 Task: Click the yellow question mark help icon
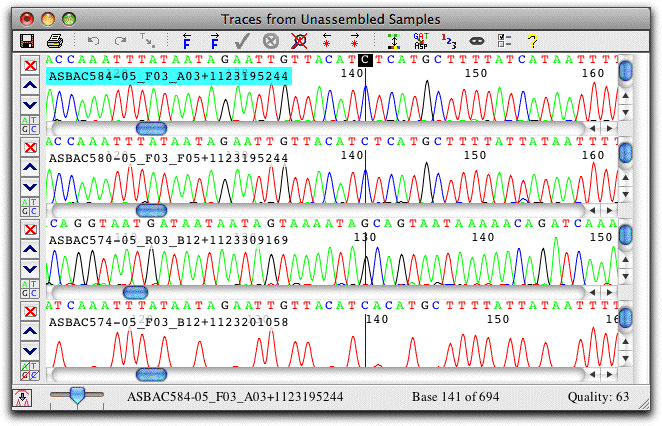click(532, 41)
